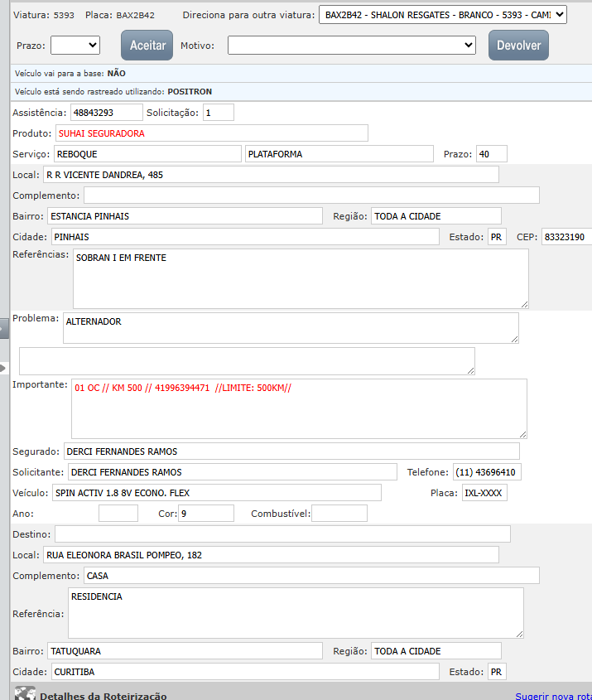Open the Direciona para outra viatura dropdown
592x700 pixels.
442,15
